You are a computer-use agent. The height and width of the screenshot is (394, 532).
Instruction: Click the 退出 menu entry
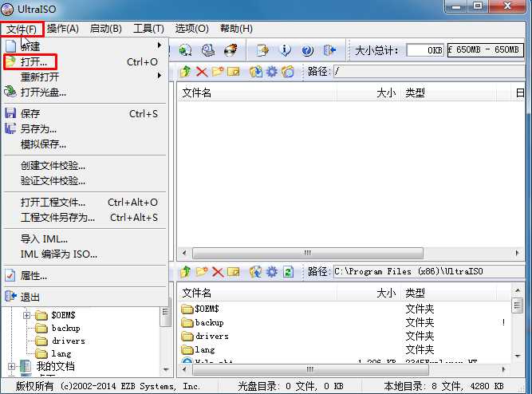pos(30,297)
